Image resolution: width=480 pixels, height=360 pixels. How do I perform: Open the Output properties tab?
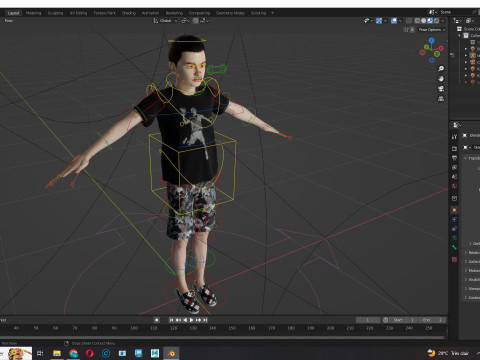(x=454, y=158)
